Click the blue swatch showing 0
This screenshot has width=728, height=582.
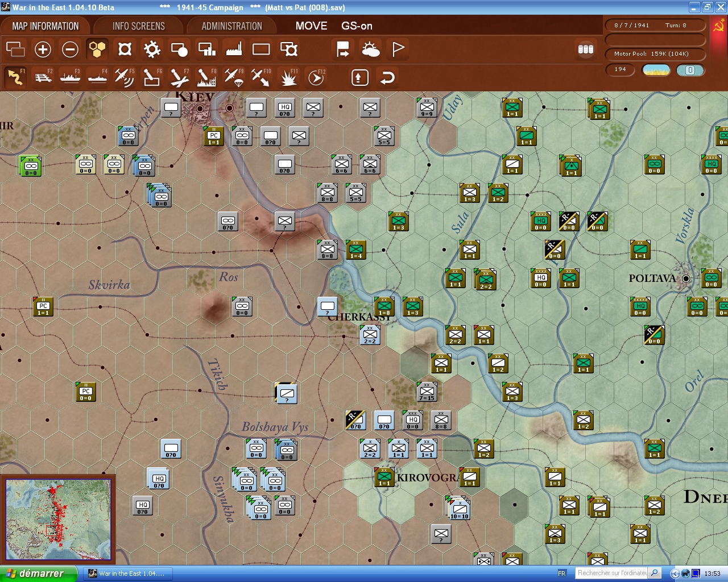click(690, 70)
